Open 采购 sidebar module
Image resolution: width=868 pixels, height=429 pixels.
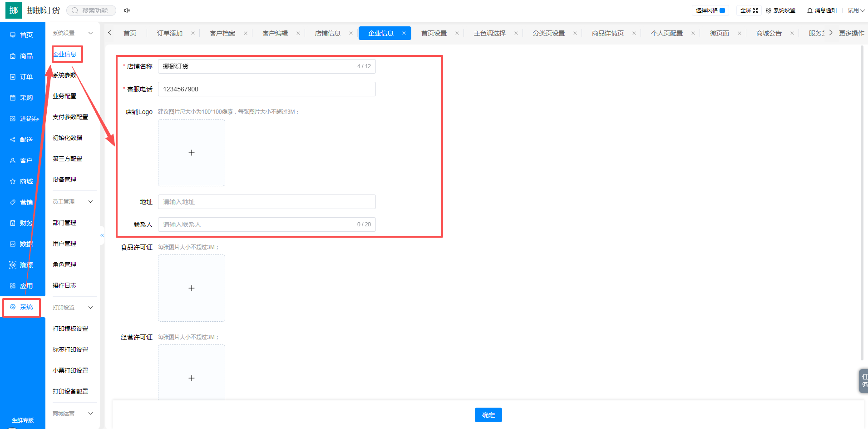coord(22,98)
